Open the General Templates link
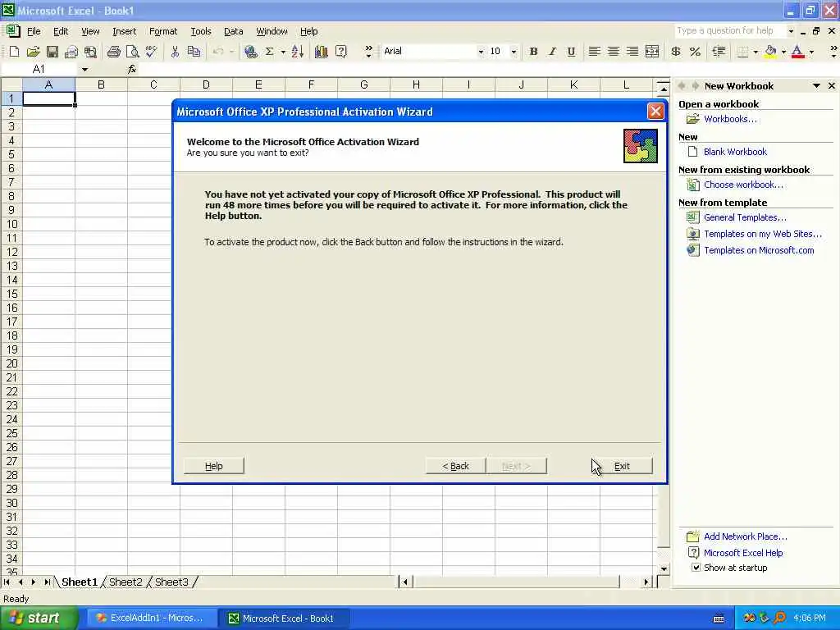This screenshot has width=840, height=630. click(745, 217)
